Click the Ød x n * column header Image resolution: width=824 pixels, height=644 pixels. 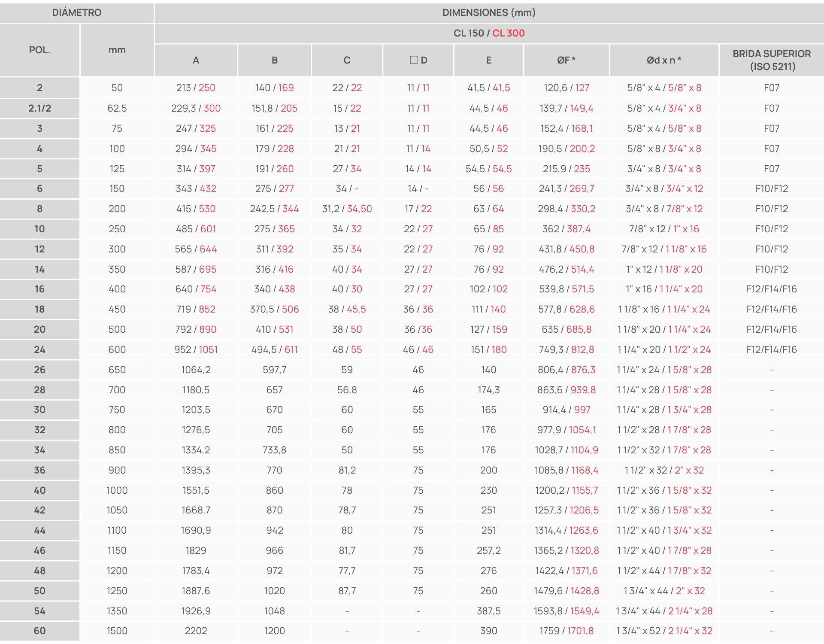tap(664, 60)
